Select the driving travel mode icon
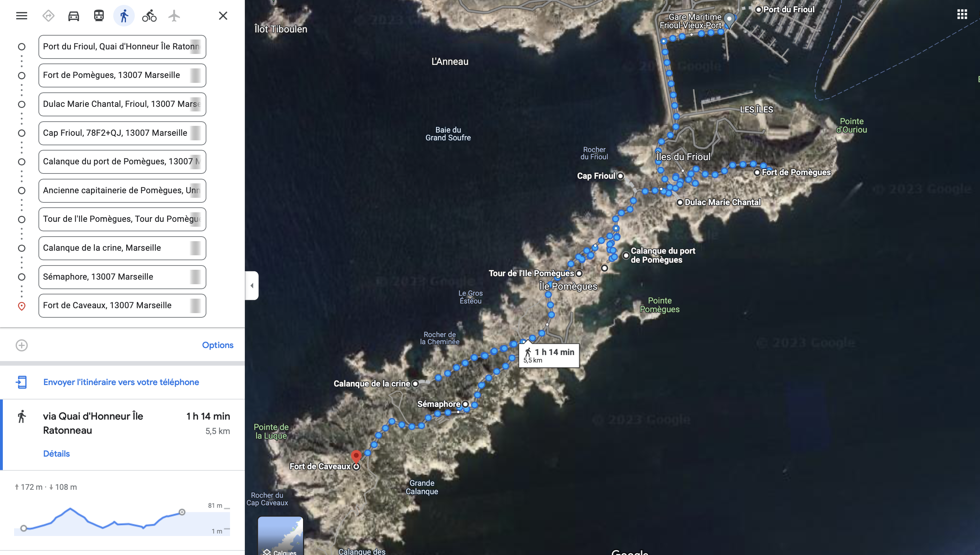 74,16
